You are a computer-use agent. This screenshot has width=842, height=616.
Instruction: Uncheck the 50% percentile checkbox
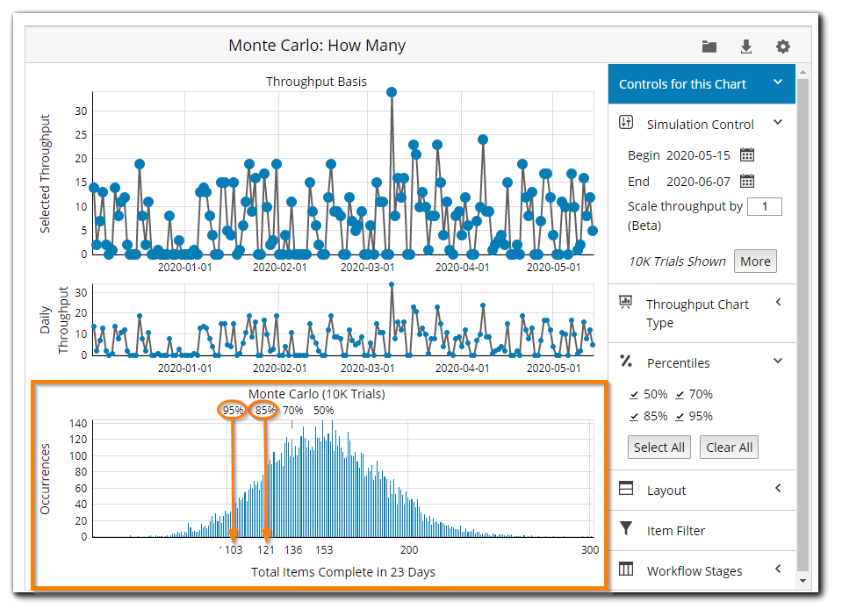(636, 395)
